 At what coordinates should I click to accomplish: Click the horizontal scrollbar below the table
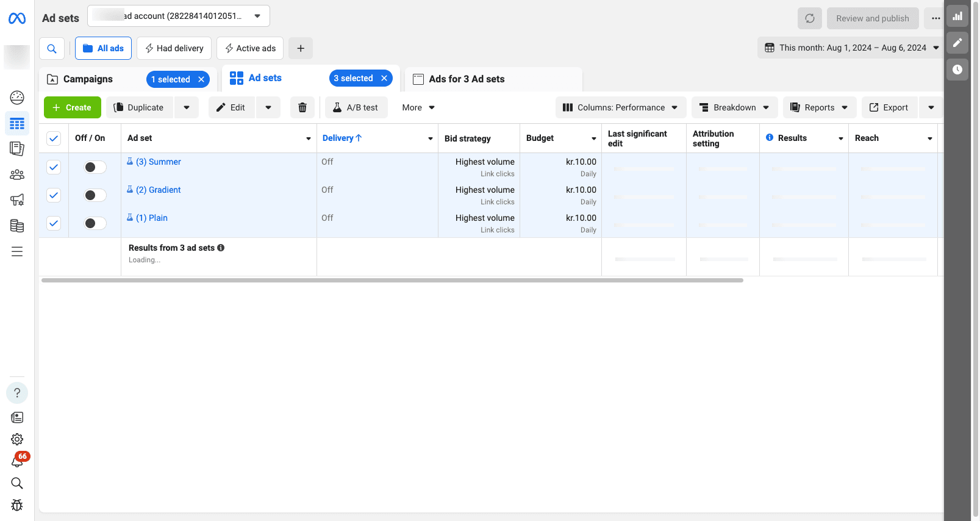tap(392, 281)
